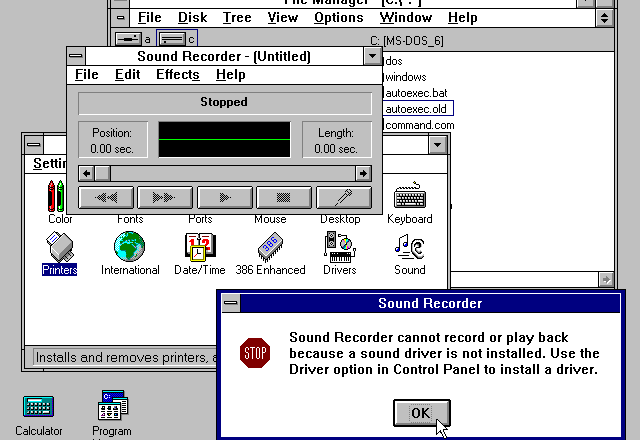Click the Fast Forward button in Sound Recorder

(165, 198)
